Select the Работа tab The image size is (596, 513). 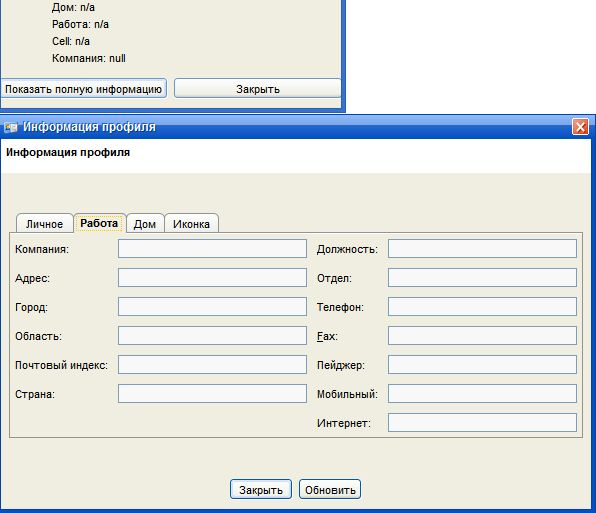click(99, 223)
